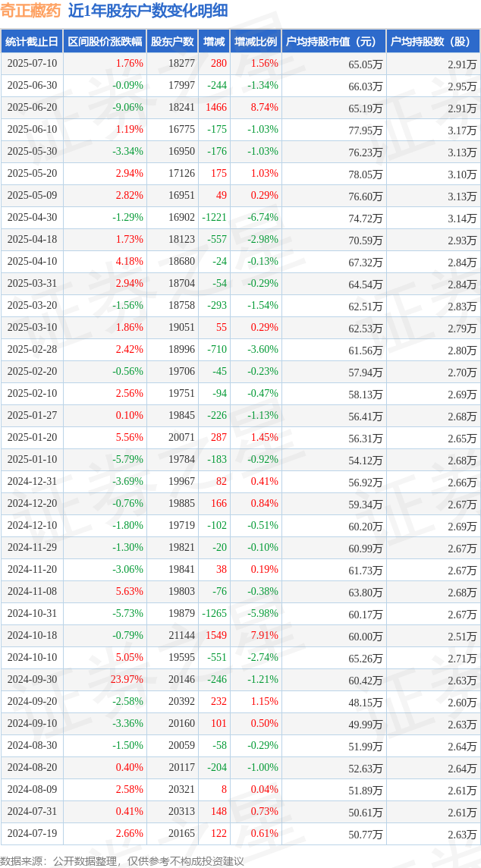
Task: Click the 8.74% change ratio cell
Action: point(256,108)
